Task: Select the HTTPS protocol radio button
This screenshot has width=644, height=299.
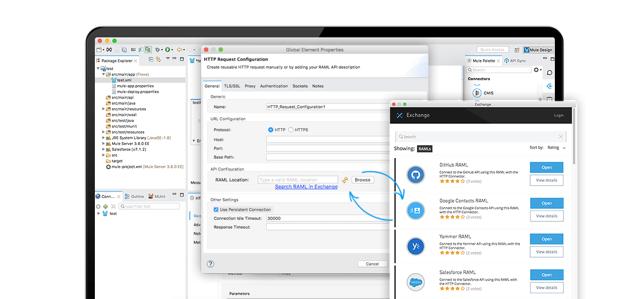Action: click(291, 130)
